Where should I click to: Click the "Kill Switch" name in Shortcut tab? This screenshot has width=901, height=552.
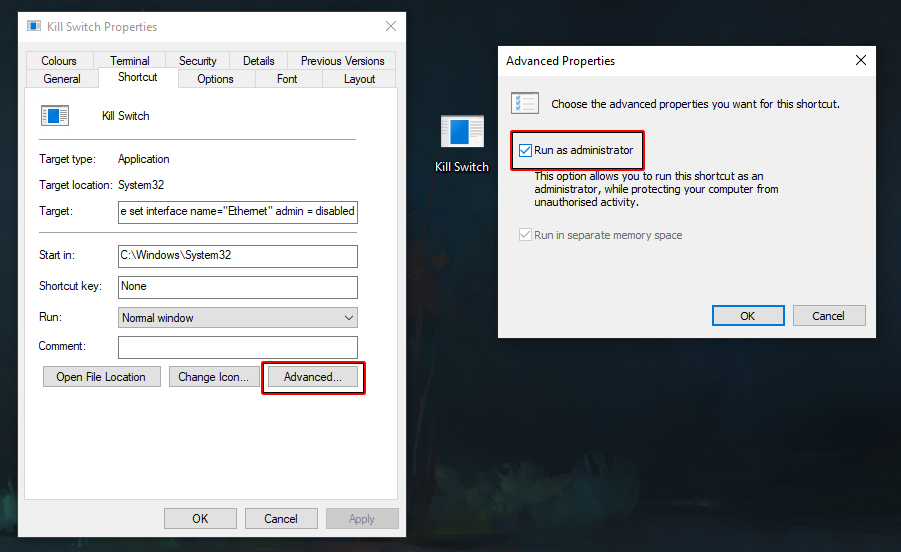126,116
